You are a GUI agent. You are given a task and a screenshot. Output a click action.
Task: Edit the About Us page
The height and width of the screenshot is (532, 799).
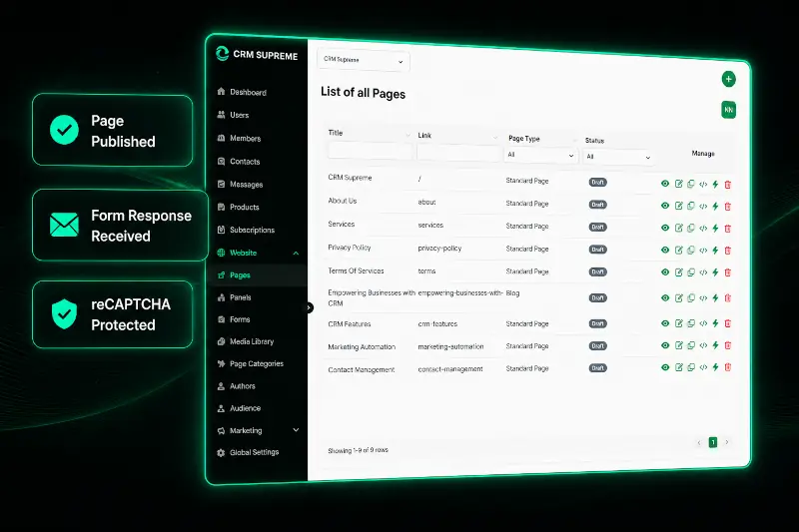[679, 206]
